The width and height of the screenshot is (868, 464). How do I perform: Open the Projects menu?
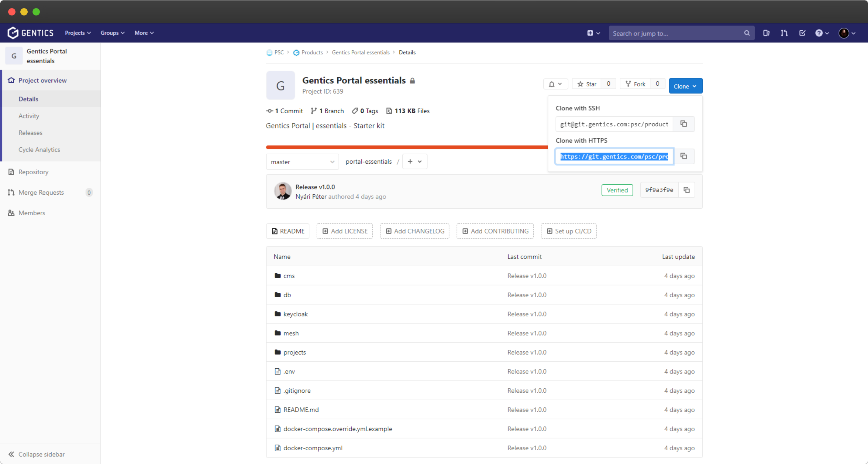coord(77,33)
